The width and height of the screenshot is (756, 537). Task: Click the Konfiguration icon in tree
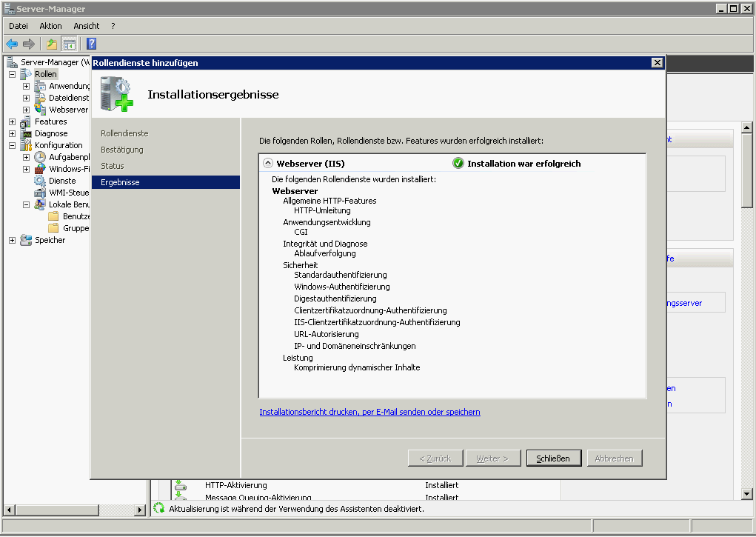pos(26,145)
